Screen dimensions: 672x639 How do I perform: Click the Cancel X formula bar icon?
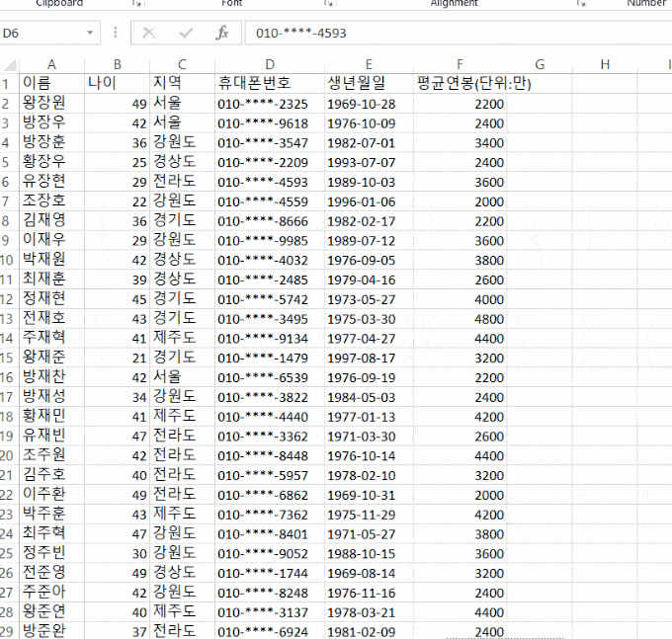[x=148, y=33]
